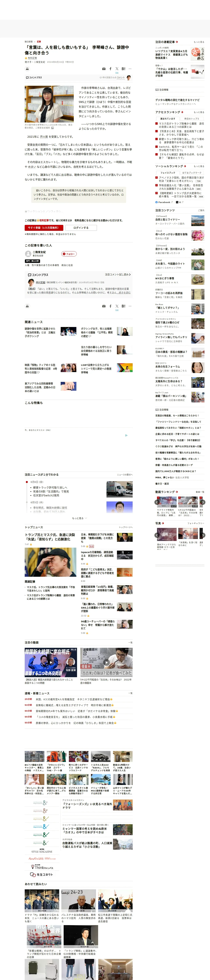Click もっと見る next to ソーシャルランキング
210x980 pixels.
(x=199, y=166)
